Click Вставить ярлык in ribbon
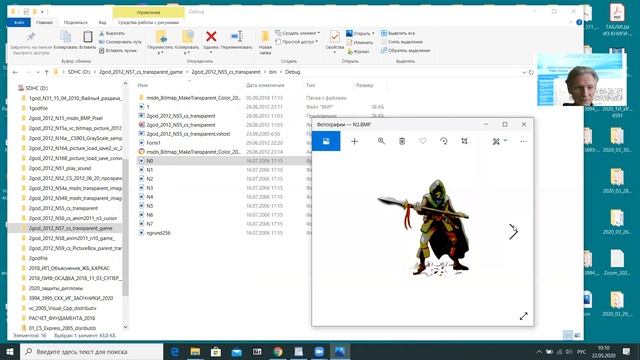 (118, 51)
